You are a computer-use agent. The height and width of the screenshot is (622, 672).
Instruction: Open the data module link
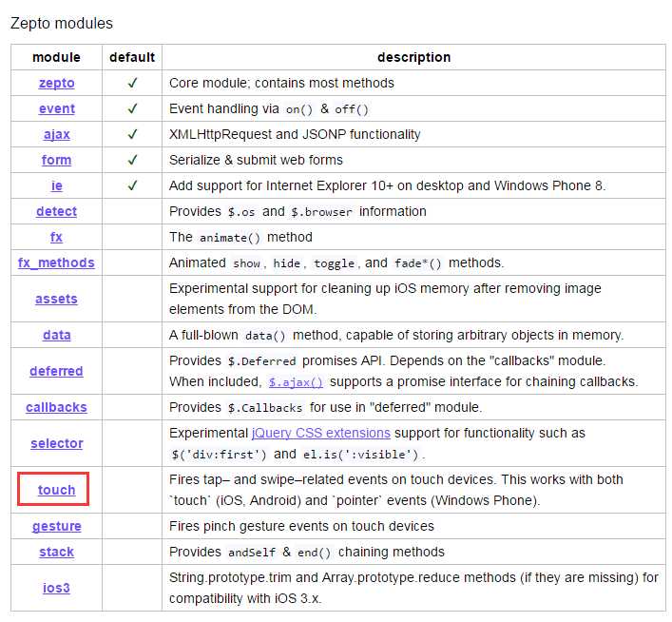tap(57, 335)
